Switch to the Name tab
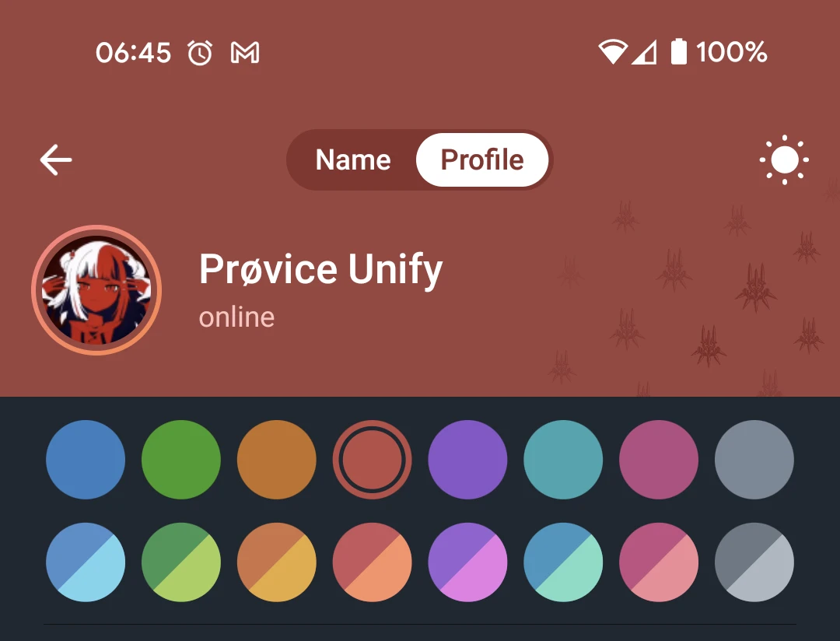This screenshot has width=840, height=641. pyautogui.click(x=353, y=159)
